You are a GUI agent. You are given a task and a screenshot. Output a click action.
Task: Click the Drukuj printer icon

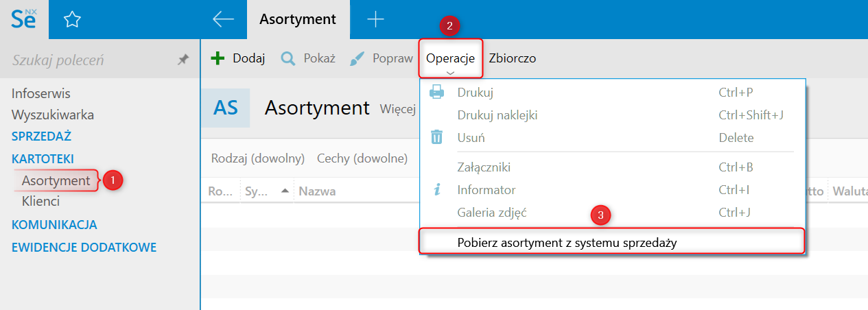point(436,93)
